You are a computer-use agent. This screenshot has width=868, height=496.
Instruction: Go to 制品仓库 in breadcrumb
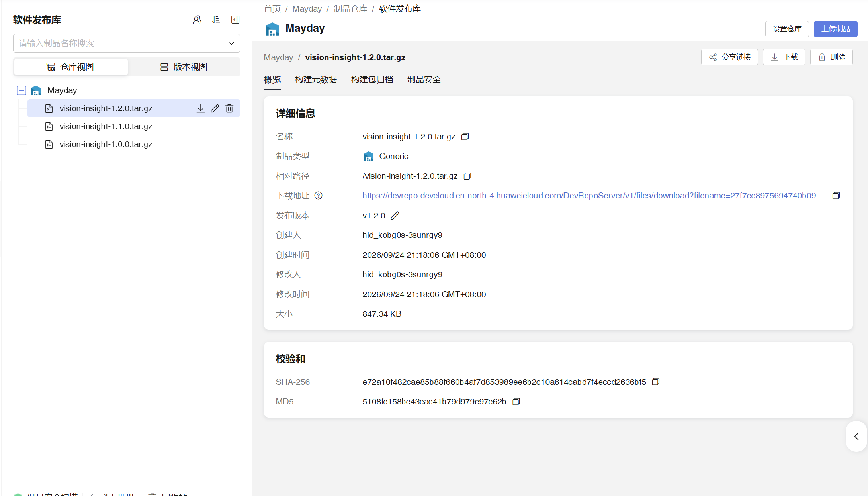coord(350,9)
